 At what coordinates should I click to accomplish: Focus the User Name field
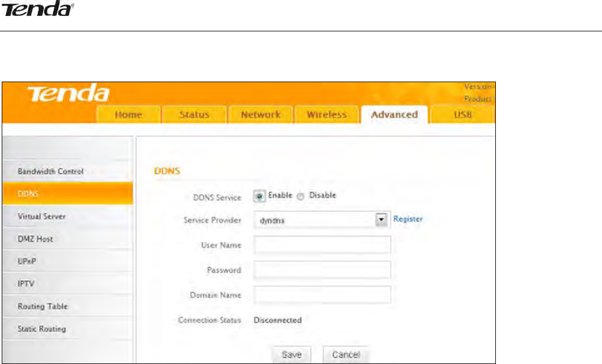[322, 245]
